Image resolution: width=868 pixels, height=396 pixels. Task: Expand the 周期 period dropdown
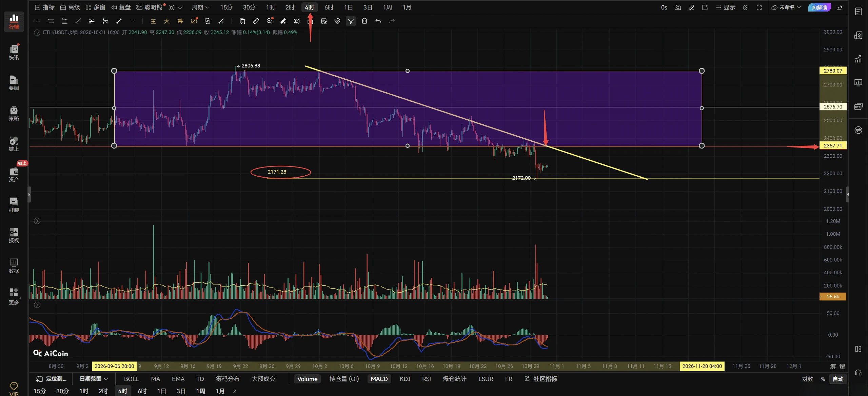(200, 7)
